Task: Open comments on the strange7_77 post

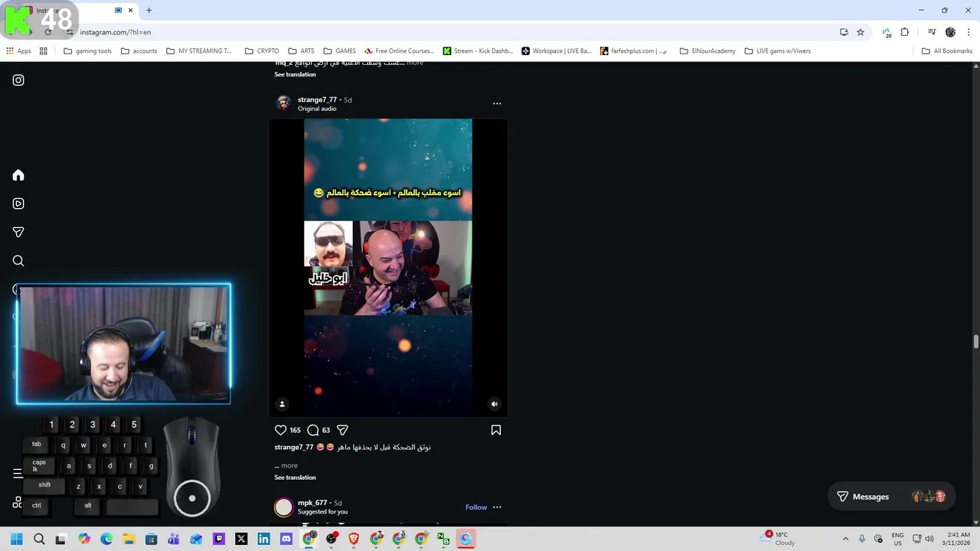Action: [312, 430]
